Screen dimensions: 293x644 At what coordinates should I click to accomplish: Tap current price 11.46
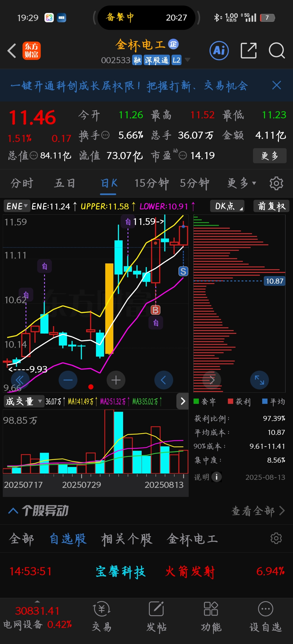point(32,118)
